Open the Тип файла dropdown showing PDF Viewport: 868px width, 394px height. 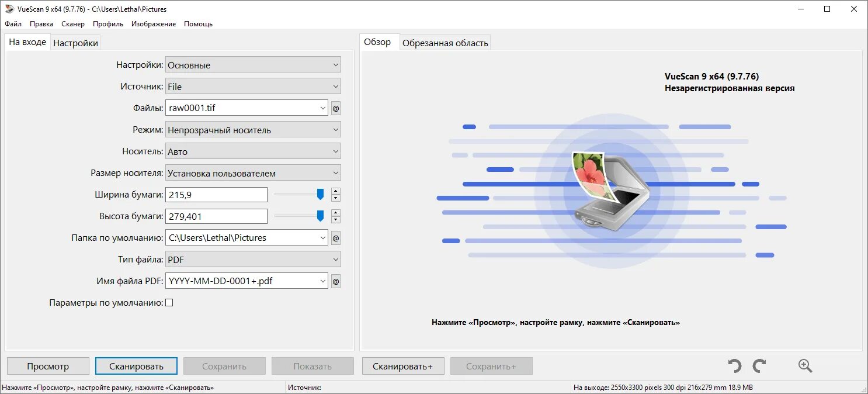[x=253, y=260]
